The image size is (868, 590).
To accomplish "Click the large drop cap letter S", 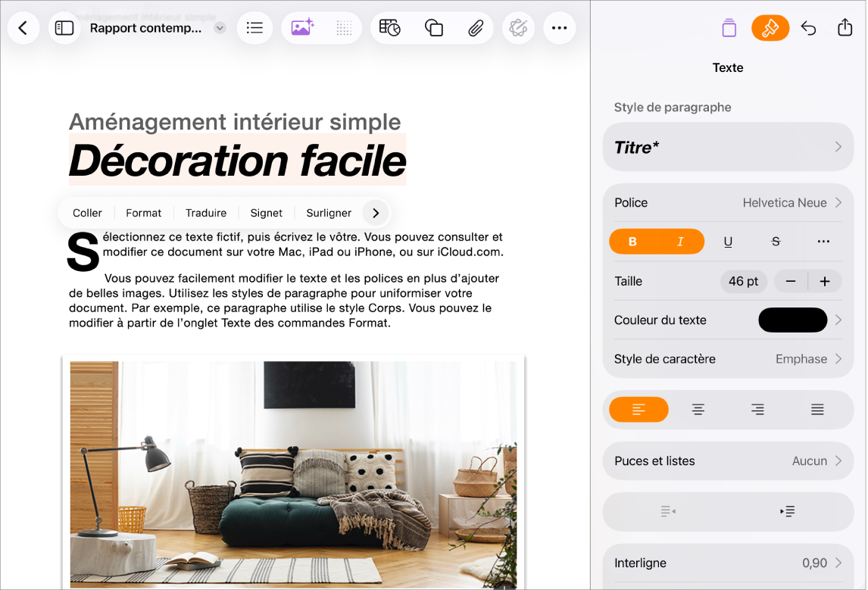I will [x=83, y=252].
